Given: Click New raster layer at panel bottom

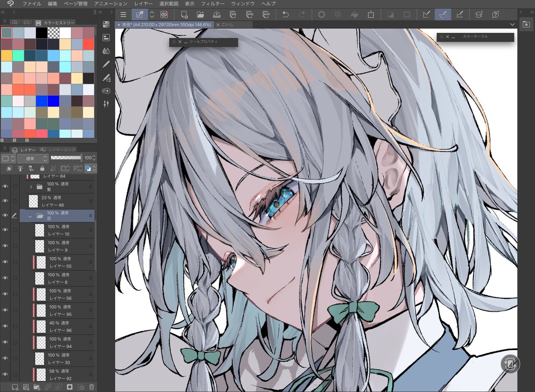Looking at the screenshot, I should coord(15,387).
